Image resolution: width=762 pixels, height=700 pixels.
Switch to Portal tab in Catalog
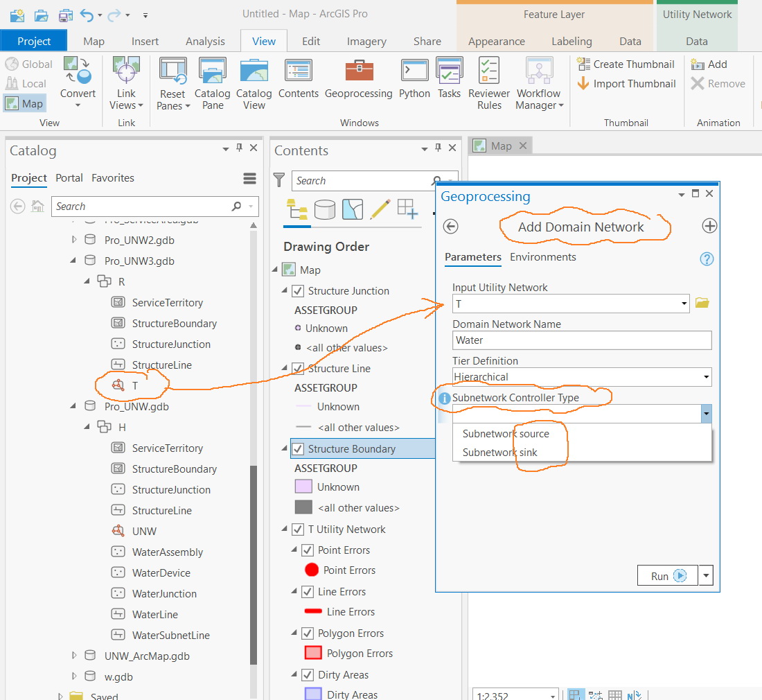click(x=69, y=178)
